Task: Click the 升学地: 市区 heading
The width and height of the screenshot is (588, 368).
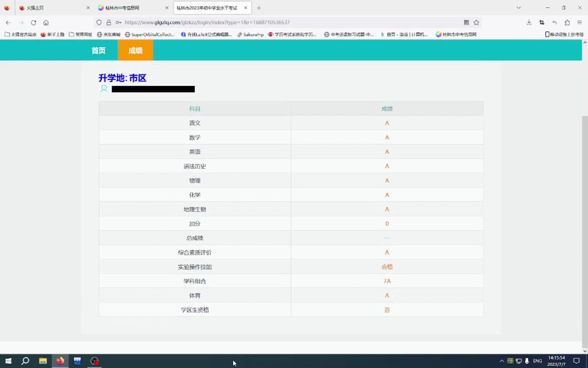Action: coord(122,78)
